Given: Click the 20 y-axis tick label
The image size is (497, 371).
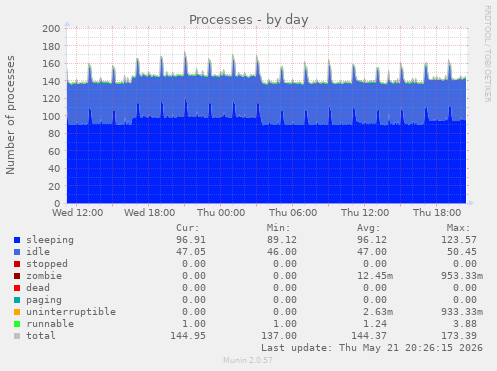Looking at the screenshot, I should [x=54, y=186].
